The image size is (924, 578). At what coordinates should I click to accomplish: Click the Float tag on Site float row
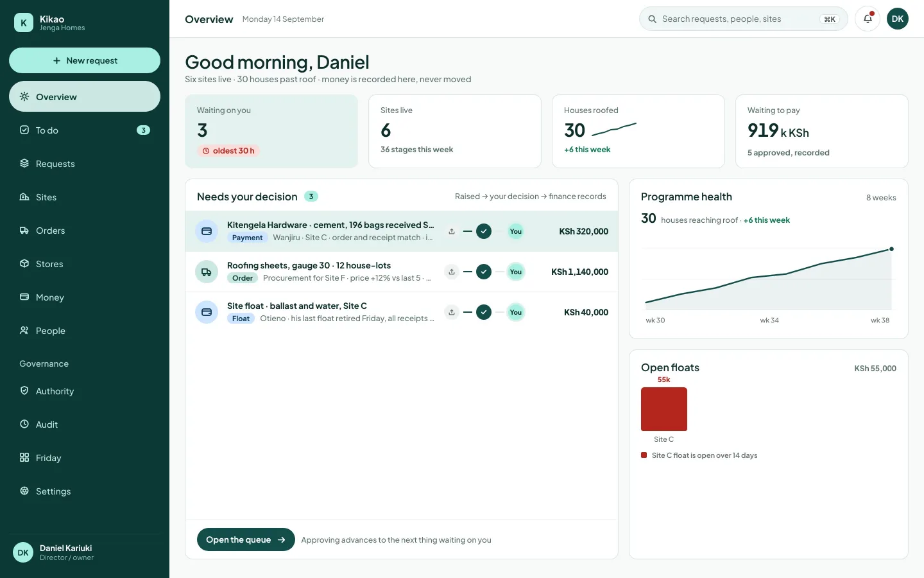241,319
